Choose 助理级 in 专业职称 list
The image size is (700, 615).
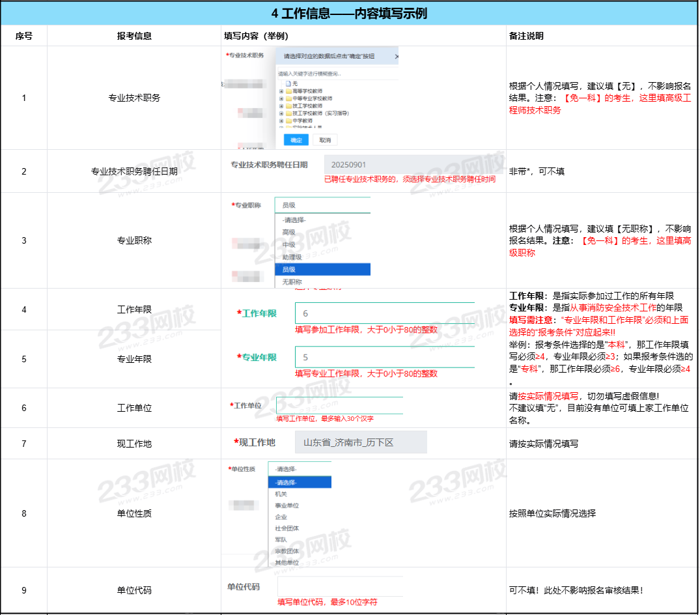tap(322, 257)
